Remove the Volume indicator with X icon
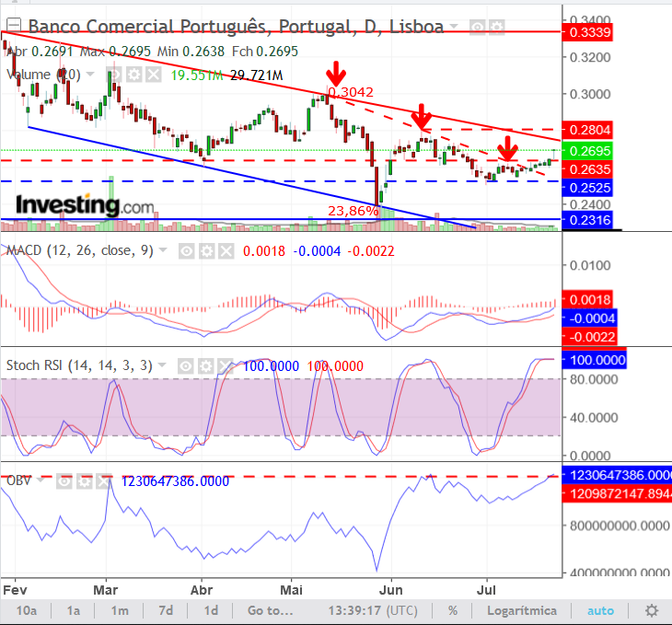672x625 pixels. 154,75
